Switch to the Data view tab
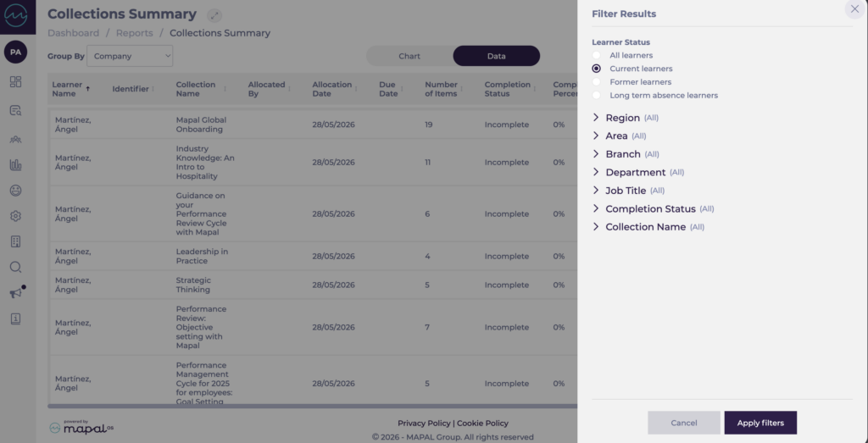 point(496,56)
